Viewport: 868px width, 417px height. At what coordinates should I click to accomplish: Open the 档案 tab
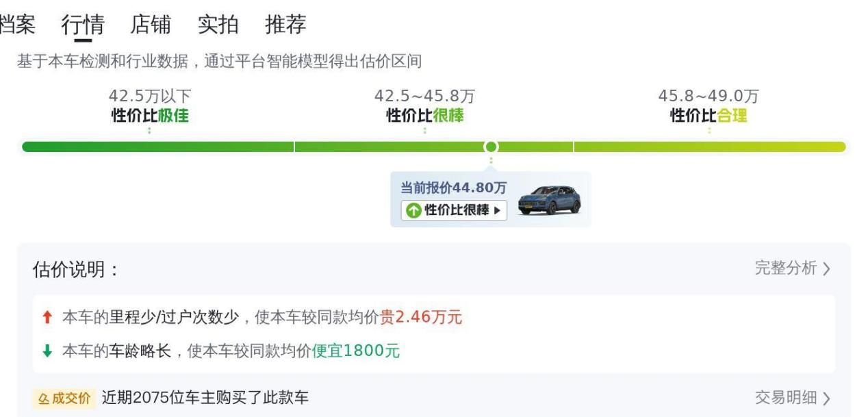[16, 25]
